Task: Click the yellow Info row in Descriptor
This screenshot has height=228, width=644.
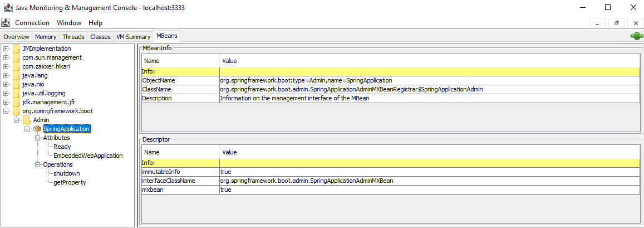Action: tap(391, 163)
